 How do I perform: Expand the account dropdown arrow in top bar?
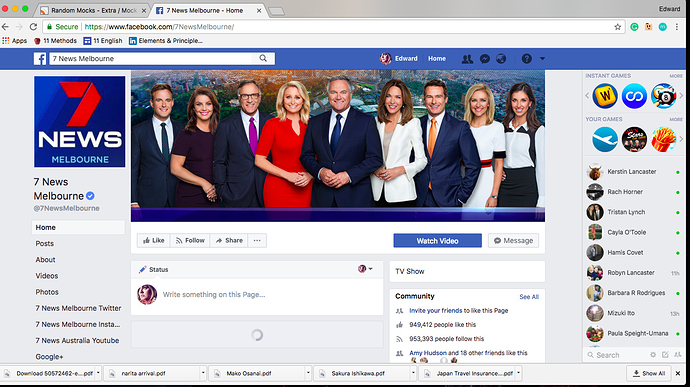tap(542, 58)
